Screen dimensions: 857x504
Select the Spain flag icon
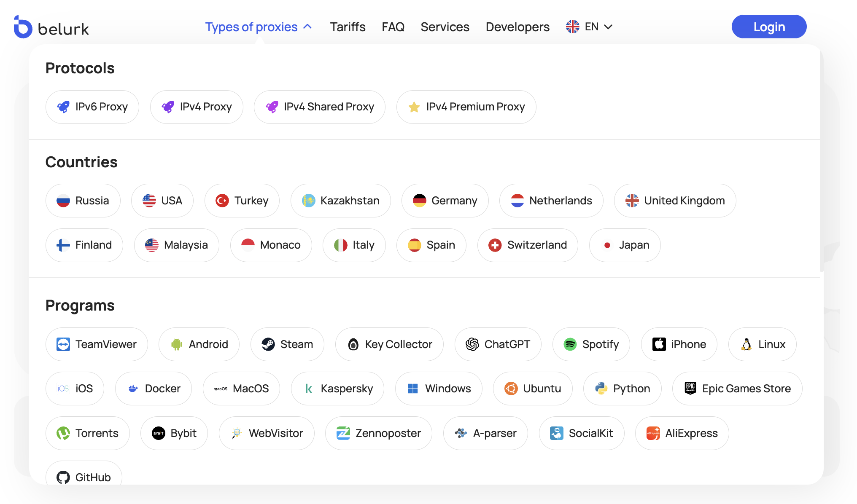[x=415, y=245]
